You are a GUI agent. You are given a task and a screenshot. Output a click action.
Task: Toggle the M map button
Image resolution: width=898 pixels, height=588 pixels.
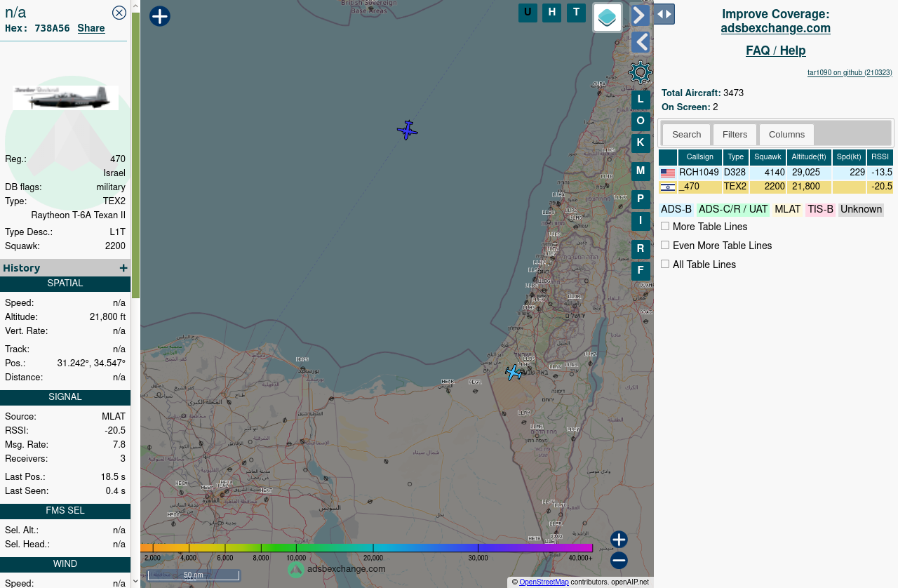[641, 172]
